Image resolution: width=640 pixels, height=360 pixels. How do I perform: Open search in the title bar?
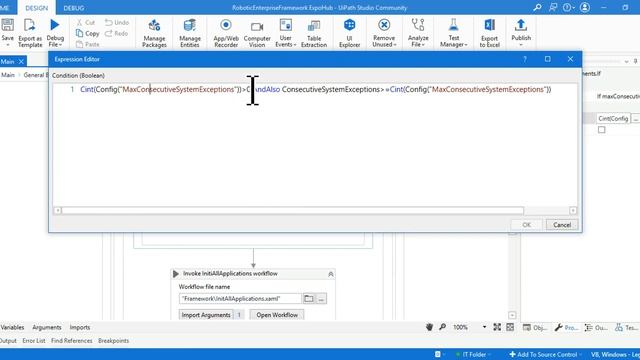[538, 7]
